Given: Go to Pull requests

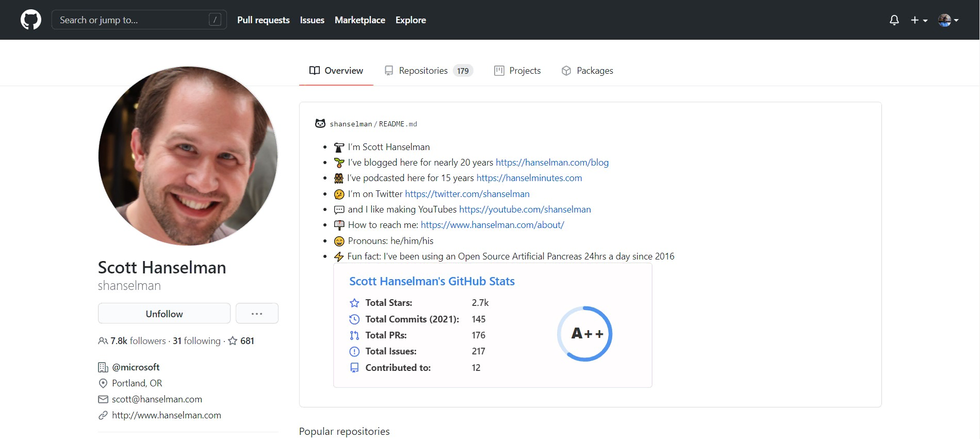Looking at the screenshot, I should pyautogui.click(x=264, y=20).
